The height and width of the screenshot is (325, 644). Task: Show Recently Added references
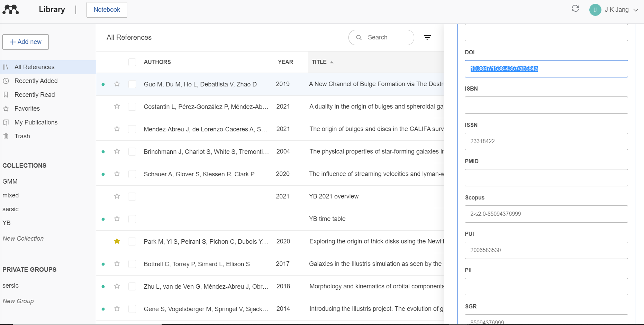36,81
